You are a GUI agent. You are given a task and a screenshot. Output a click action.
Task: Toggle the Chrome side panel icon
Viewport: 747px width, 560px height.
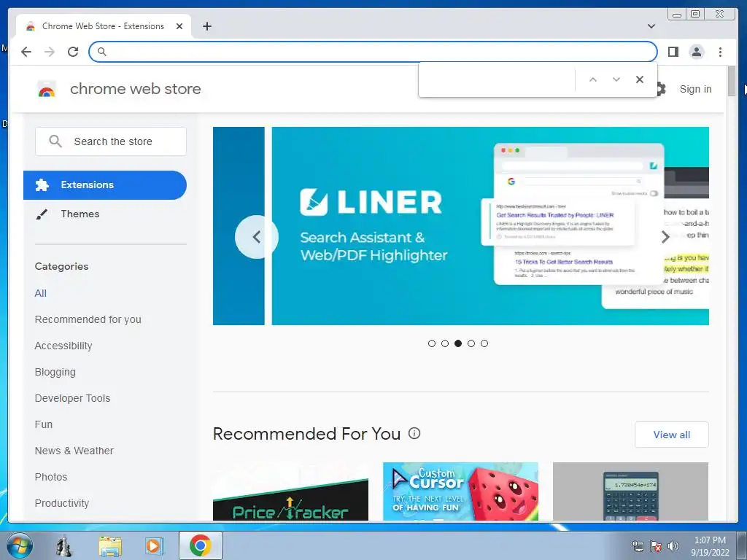673,52
